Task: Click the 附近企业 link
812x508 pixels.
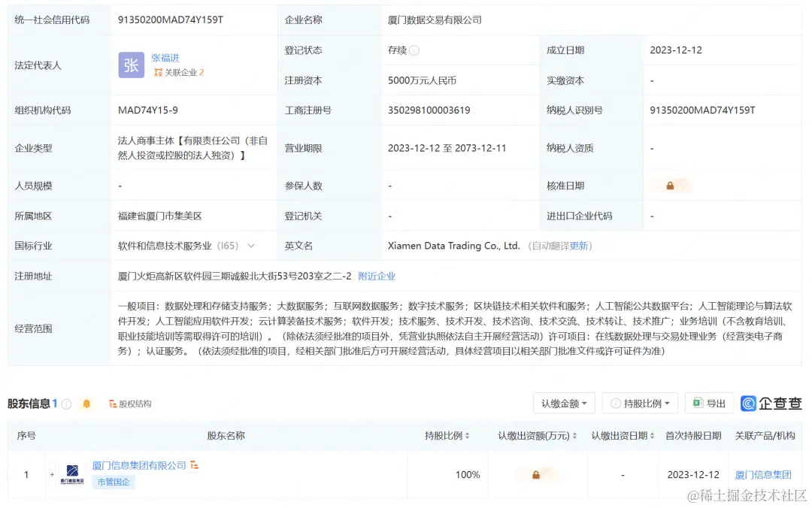Action: tap(377, 276)
